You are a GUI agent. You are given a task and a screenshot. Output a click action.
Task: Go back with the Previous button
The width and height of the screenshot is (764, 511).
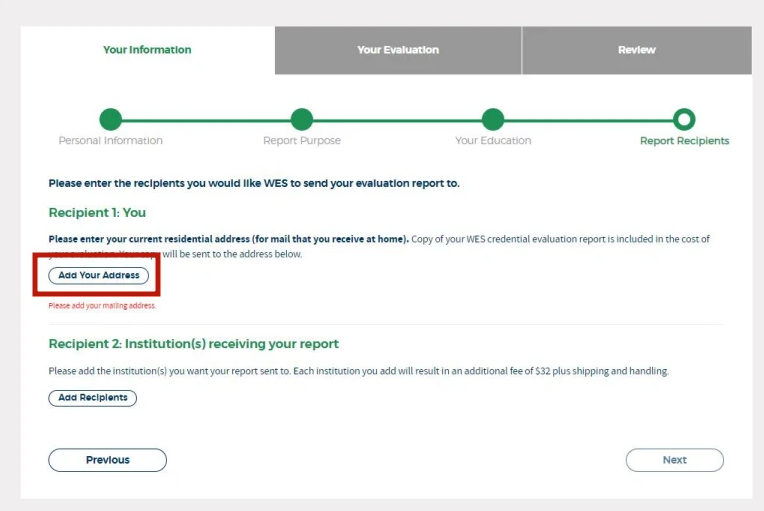108,460
